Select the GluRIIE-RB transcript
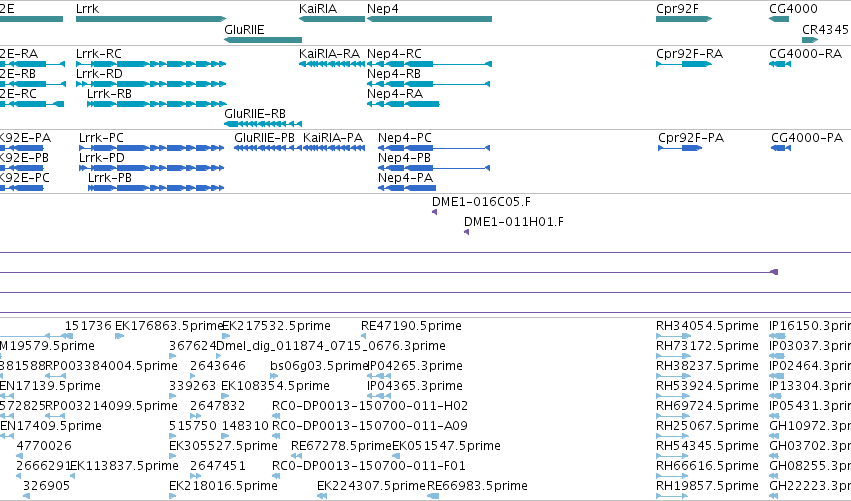 263,124
